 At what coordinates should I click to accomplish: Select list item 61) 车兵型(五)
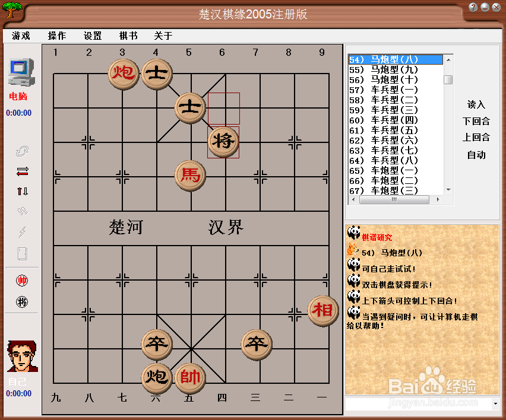396,131
